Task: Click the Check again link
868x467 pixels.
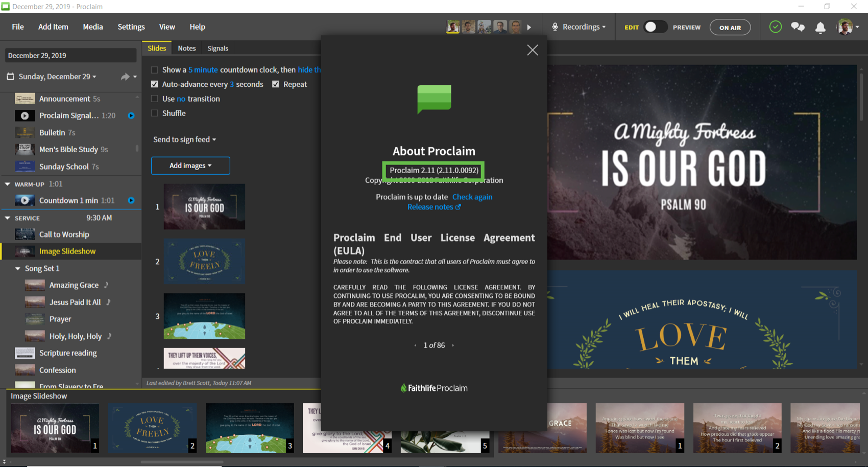Action: coord(472,197)
